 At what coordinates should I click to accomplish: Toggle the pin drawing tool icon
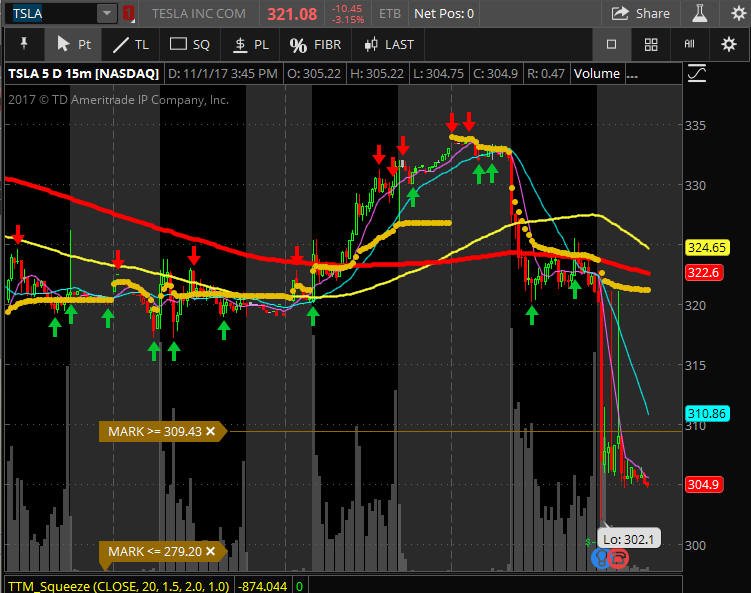[x=24, y=45]
